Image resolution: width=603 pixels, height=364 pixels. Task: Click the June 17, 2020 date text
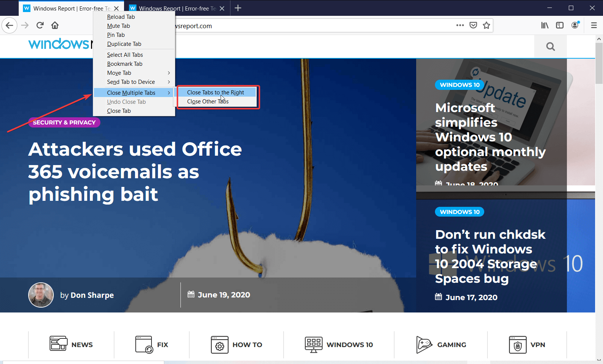pyautogui.click(x=471, y=297)
